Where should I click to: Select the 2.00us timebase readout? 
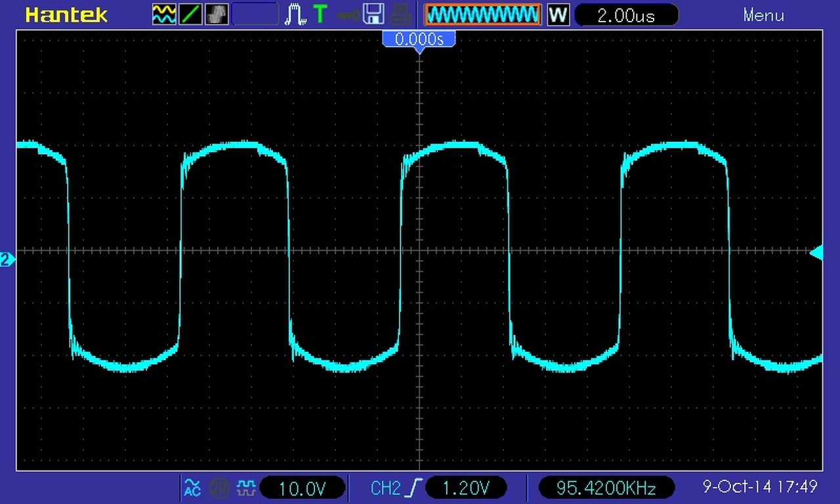626,14
